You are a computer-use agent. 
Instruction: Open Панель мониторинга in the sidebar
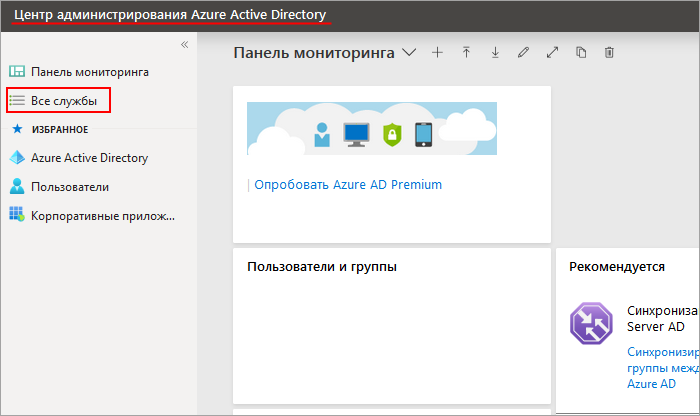click(x=90, y=72)
